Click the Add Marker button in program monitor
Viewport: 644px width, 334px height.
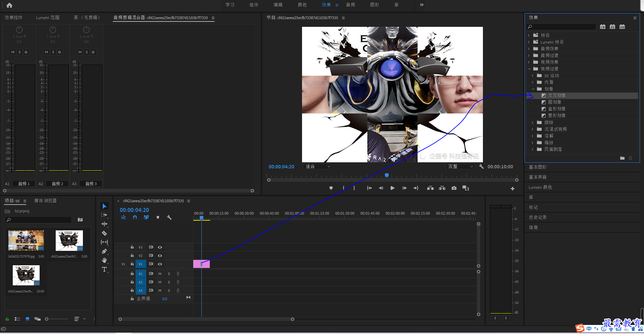coord(331,188)
